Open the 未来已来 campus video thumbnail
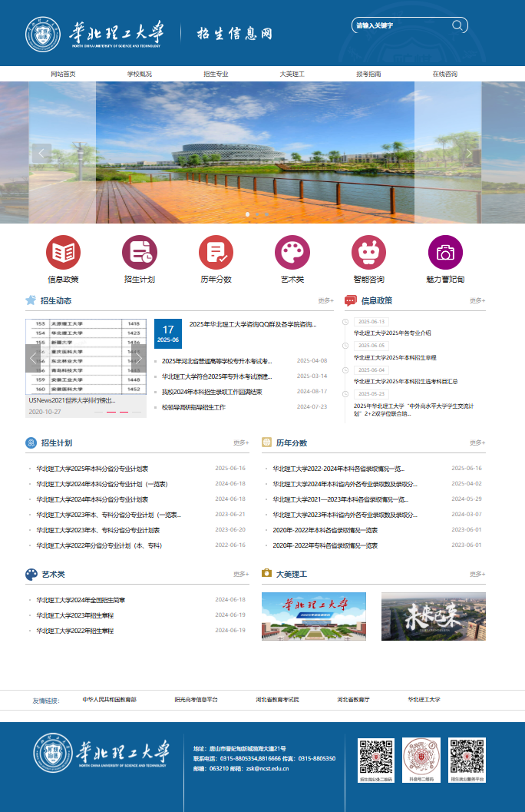The image size is (525, 812). pos(433,616)
